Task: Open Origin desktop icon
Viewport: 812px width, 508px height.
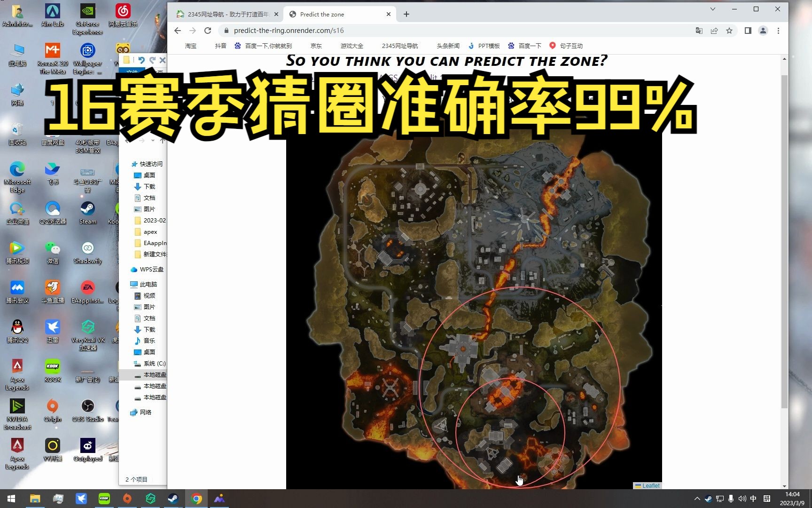Action: tap(52, 410)
